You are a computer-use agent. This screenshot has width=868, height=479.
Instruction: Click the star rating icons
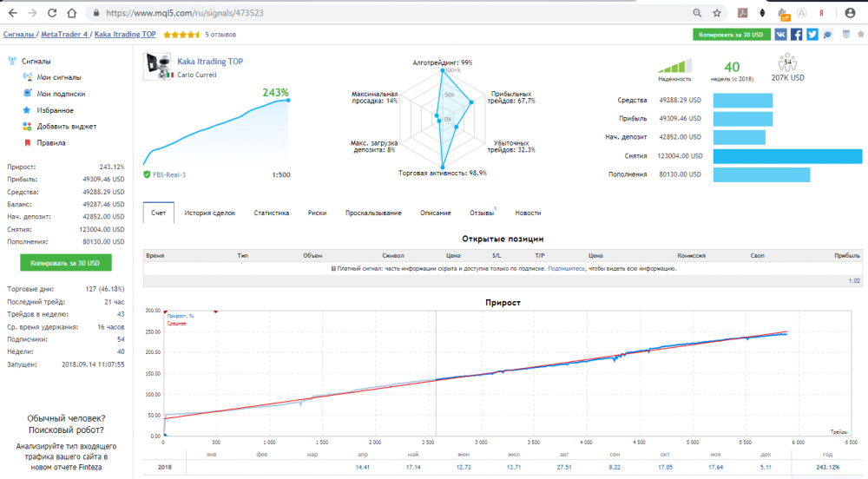[x=181, y=35]
